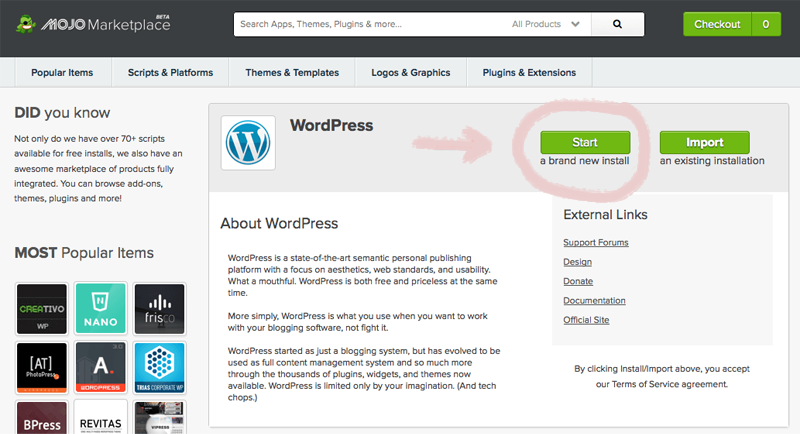Open the [AT] PhotoPress thumbnail
Viewport: 800px width, 434px height.
[42, 368]
